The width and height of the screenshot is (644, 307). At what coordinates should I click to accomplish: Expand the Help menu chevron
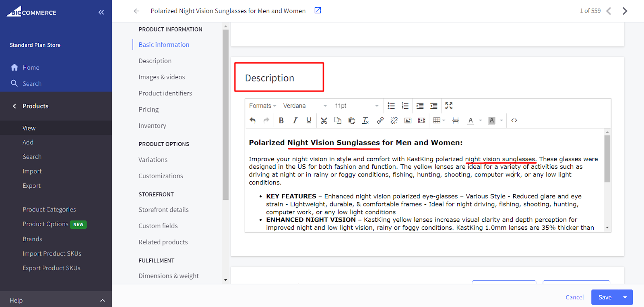click(102, 301)
